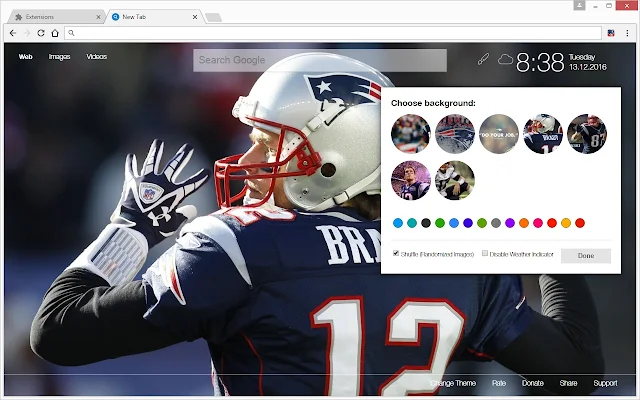
Task: Choose the purple-backdrop player thumbnail
Action: [x=411, y=180]
